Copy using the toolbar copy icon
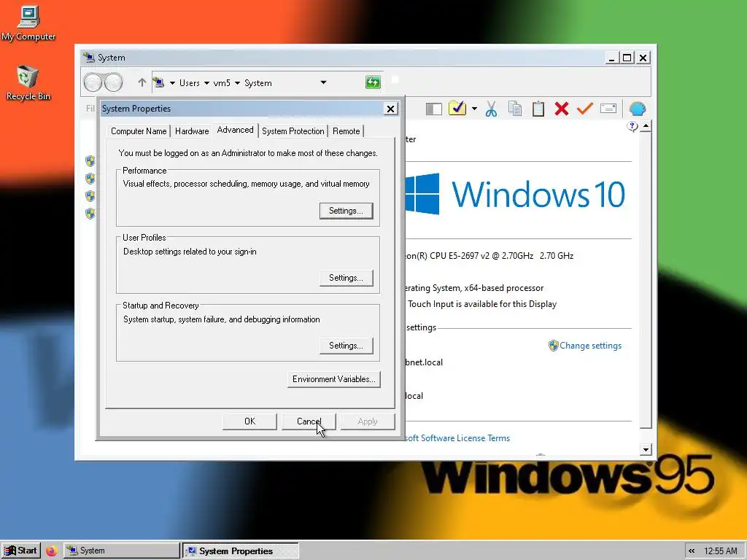Screen dimensions: 747x560 coord(514,109)
